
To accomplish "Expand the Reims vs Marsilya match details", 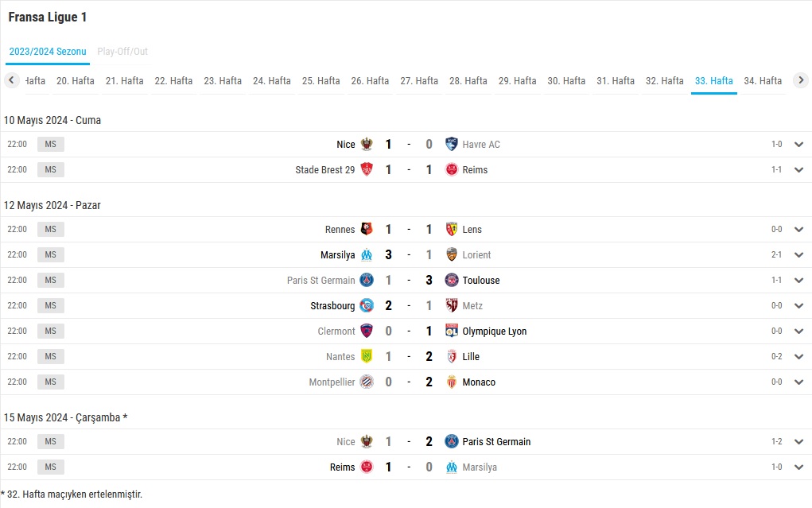I will (x=798, y=467).
